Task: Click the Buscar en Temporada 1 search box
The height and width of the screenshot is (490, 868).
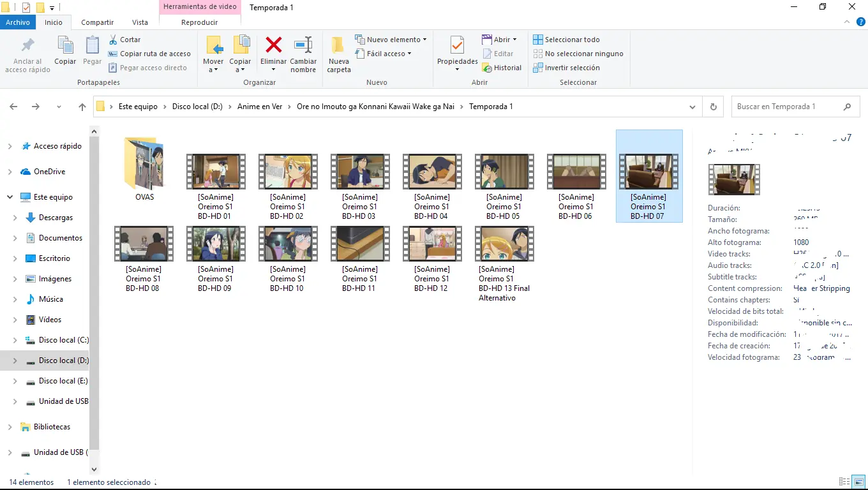Action: coord(794,107)
